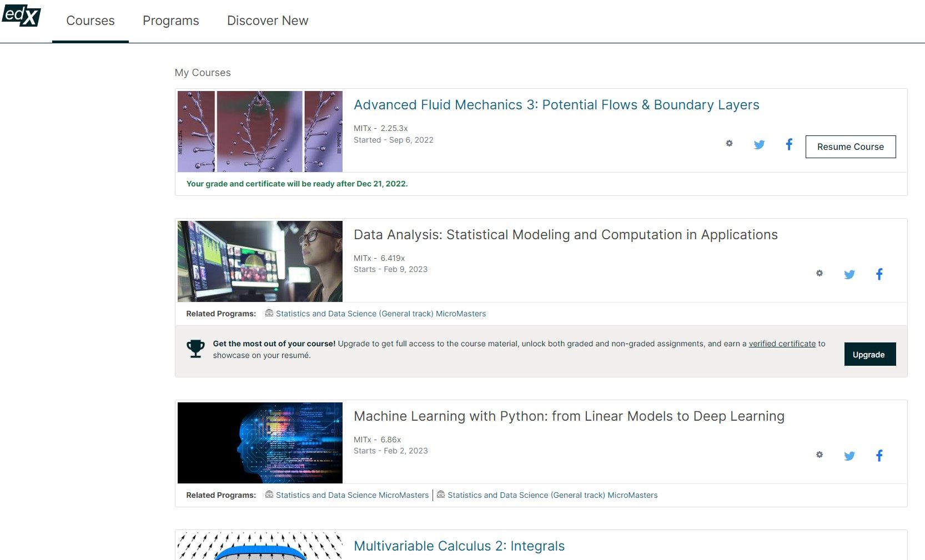This screenshot has width=925, height=560.
Task: Switch to the Courses tab
Action: (91, 21)
